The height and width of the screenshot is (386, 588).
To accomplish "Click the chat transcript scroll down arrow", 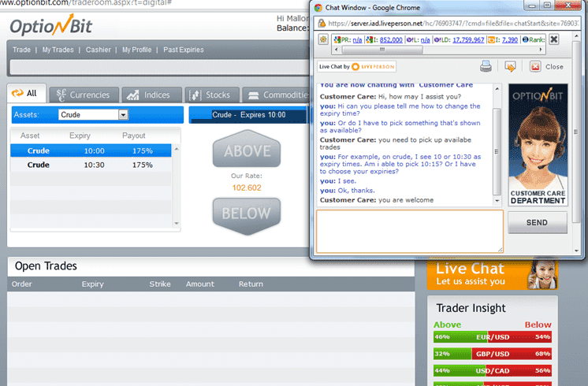I will 497,201.
